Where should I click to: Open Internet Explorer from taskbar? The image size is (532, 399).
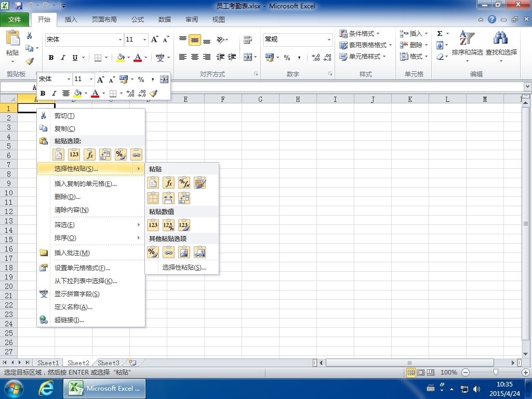pyautogui.click(x=46, y=388)
